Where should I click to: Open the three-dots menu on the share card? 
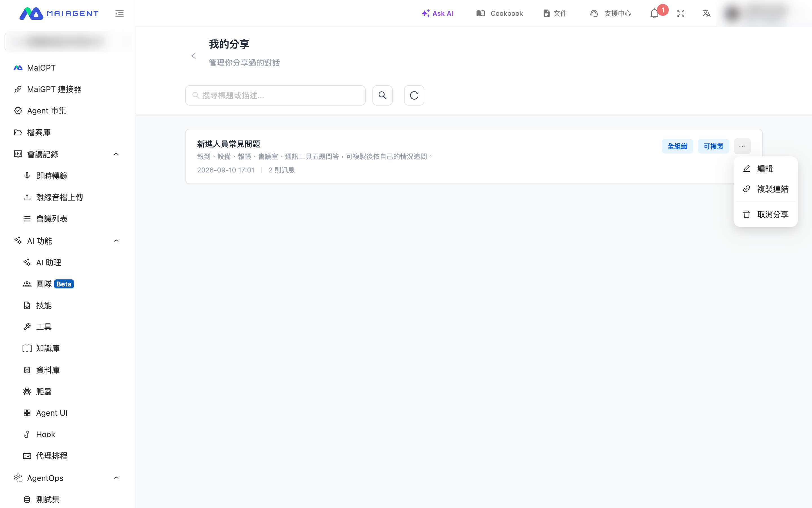(742, 146)
